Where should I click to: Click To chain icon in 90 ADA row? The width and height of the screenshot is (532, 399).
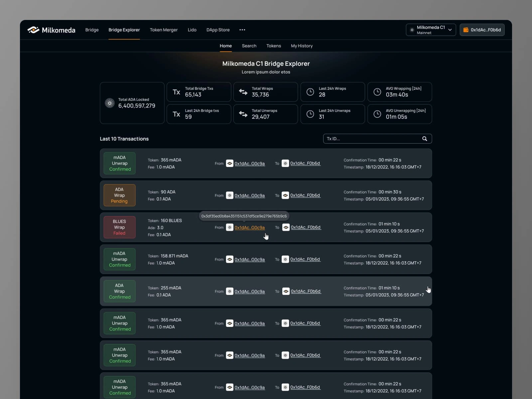click(x=285, y=196)
